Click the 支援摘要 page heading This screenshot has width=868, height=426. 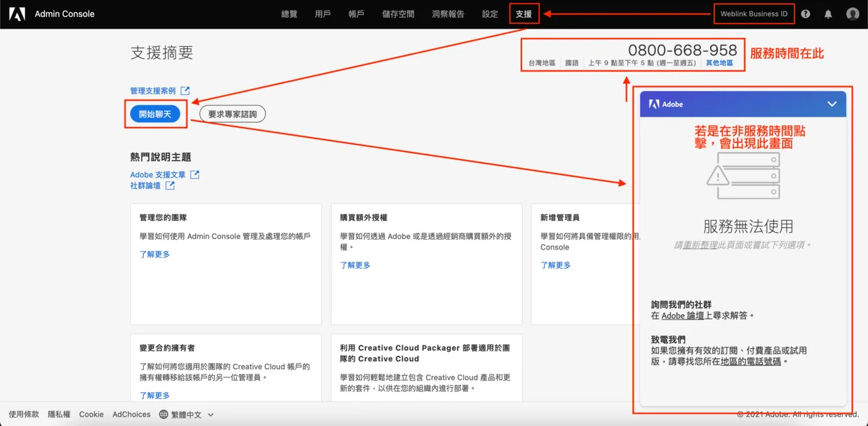tap(162, 52)
